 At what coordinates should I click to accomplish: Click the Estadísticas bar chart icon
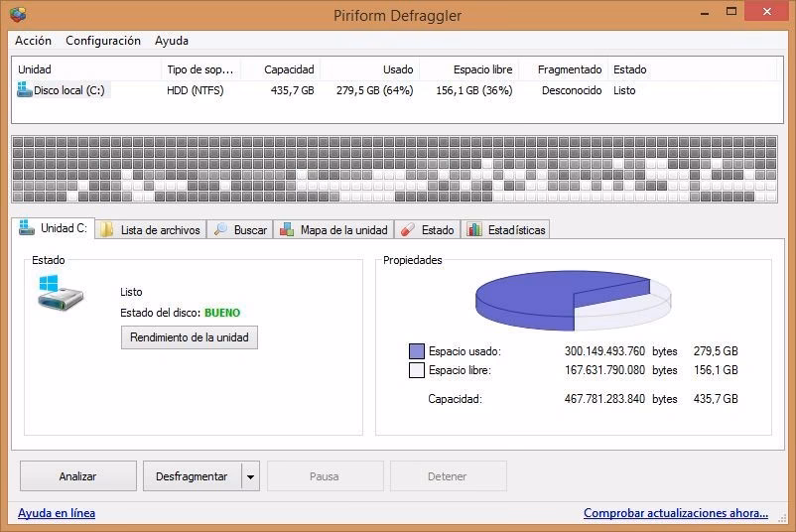click(474, 229)
